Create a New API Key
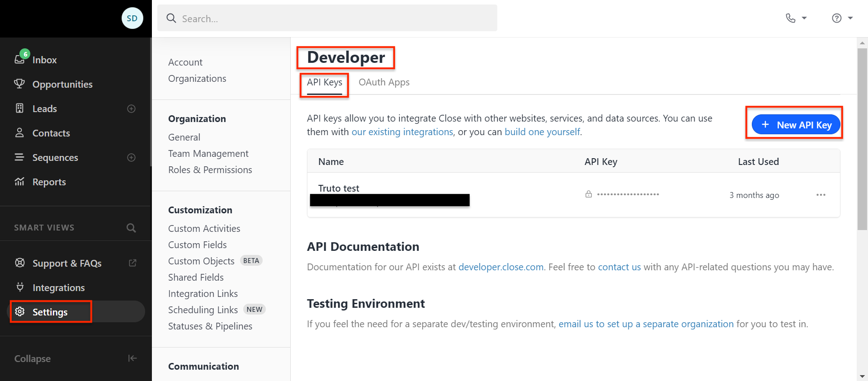Image resolution: width=868 pixels, height=381 pixels. coord(796,125)
